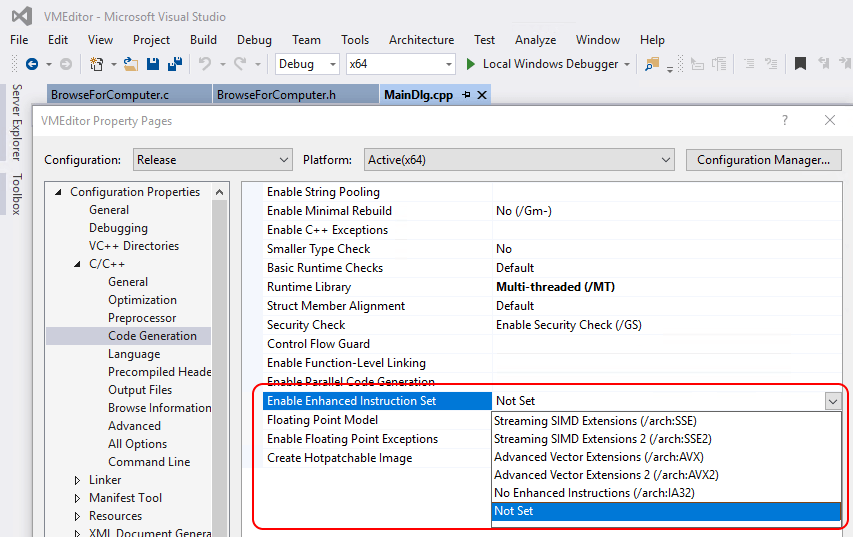Open the Server Explorer side tab

pos(17,122)
